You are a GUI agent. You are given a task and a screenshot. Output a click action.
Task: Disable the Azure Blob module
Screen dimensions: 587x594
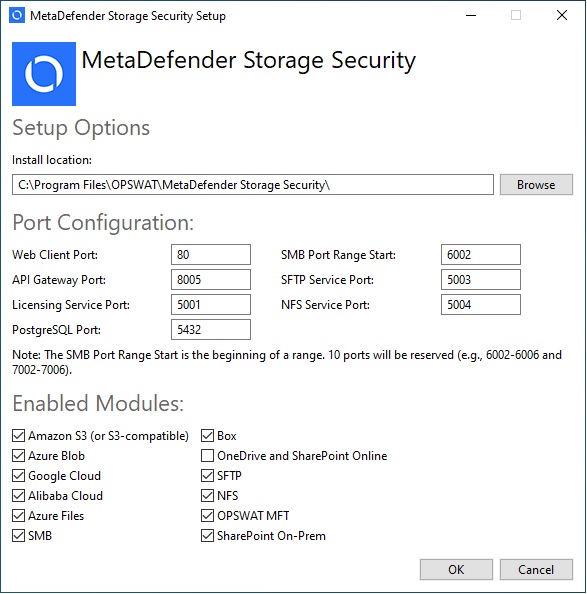click(19, 456)
